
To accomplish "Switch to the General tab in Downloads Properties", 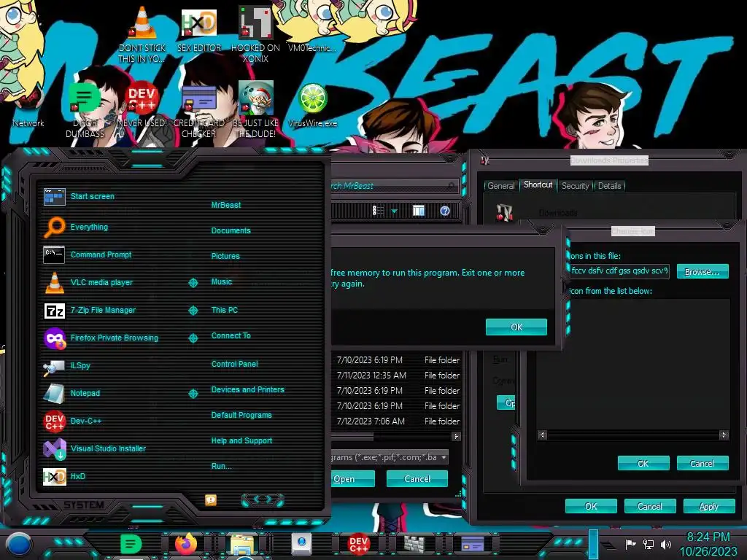I will pyautogui.click(x=500, y=186).
